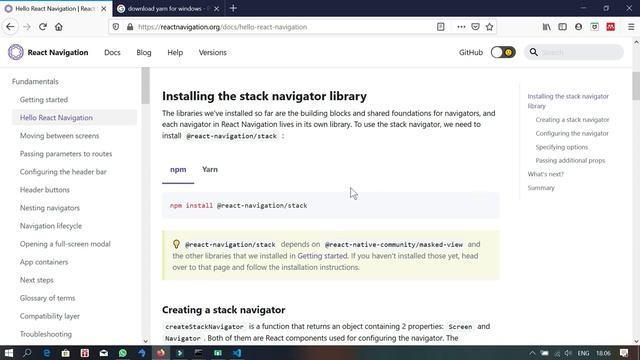
Task: Toggle reader view icon
Action: pos(440,27)
